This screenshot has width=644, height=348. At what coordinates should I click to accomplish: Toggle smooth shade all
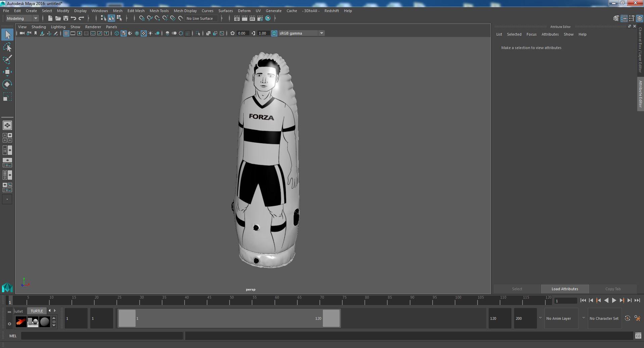tap(123, 33)
